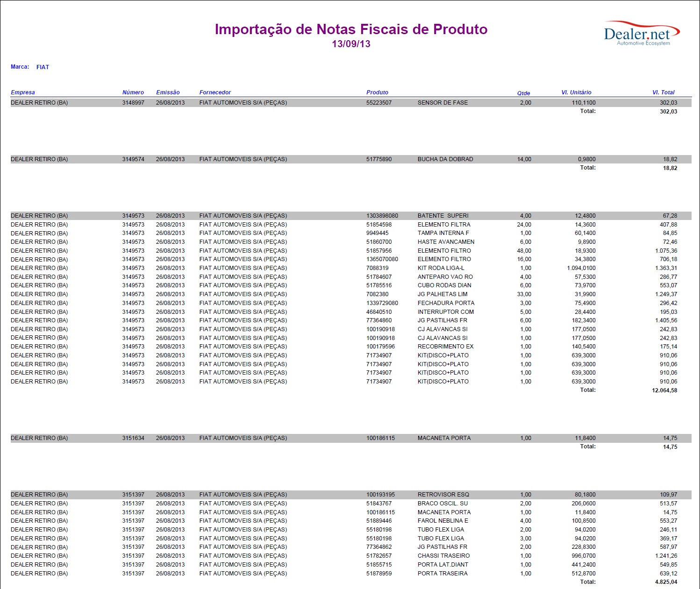700x589 pixels.
Task: Click total value 1.405,56
Action: click(x=666, y=320)
